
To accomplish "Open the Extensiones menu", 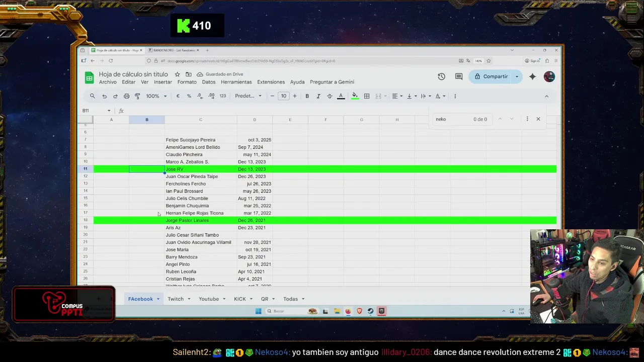I will 271,82.
